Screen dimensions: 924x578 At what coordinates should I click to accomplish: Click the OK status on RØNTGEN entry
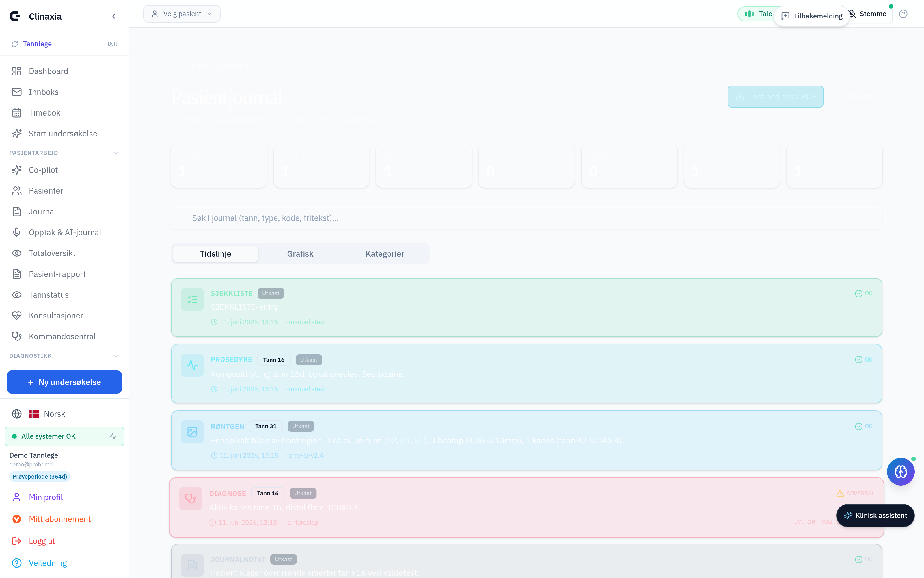[864, 426]
